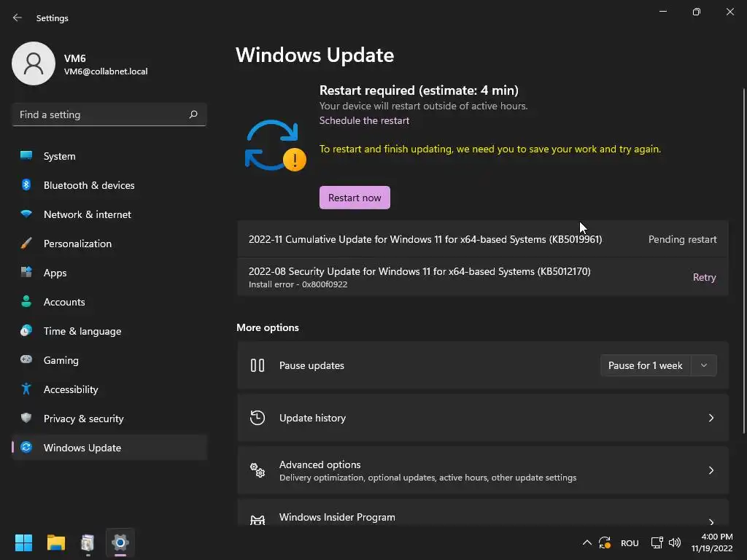Image resolution: width=747 pixels, height=560 pixels.
Task: Click the page vertical scrollbar
Action: pyautogui.click(x=744, y=260)
